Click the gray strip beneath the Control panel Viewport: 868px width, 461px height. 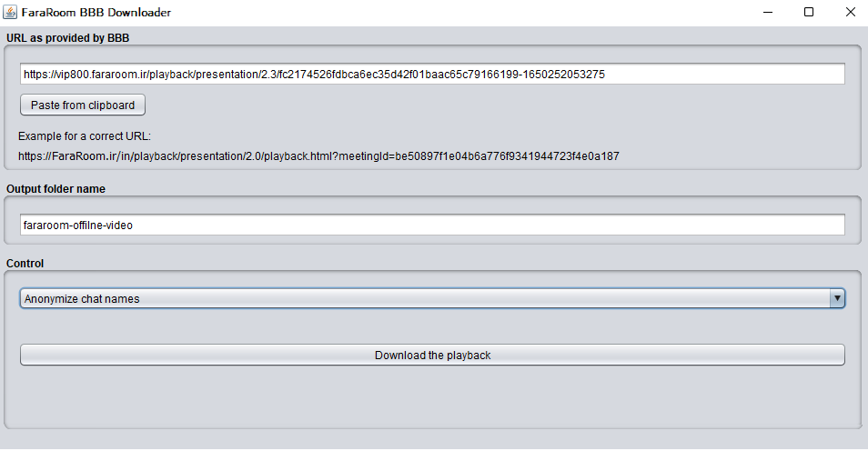tap(432, 439)
